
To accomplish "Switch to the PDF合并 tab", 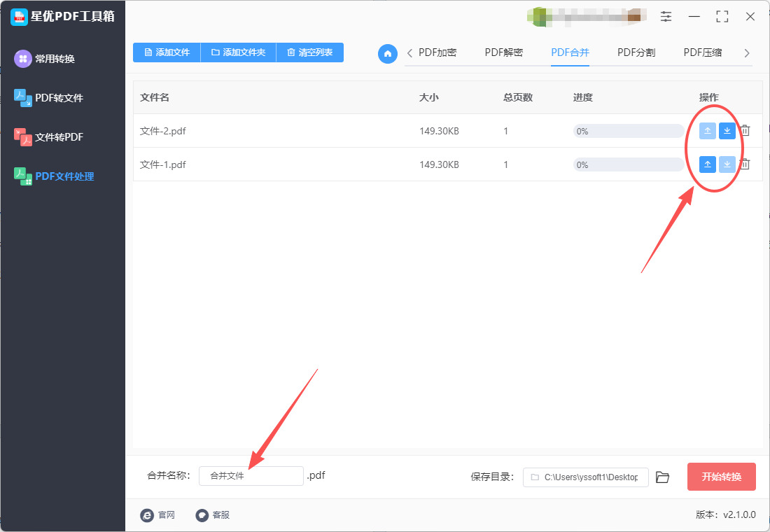I will [x=570, y=52].
